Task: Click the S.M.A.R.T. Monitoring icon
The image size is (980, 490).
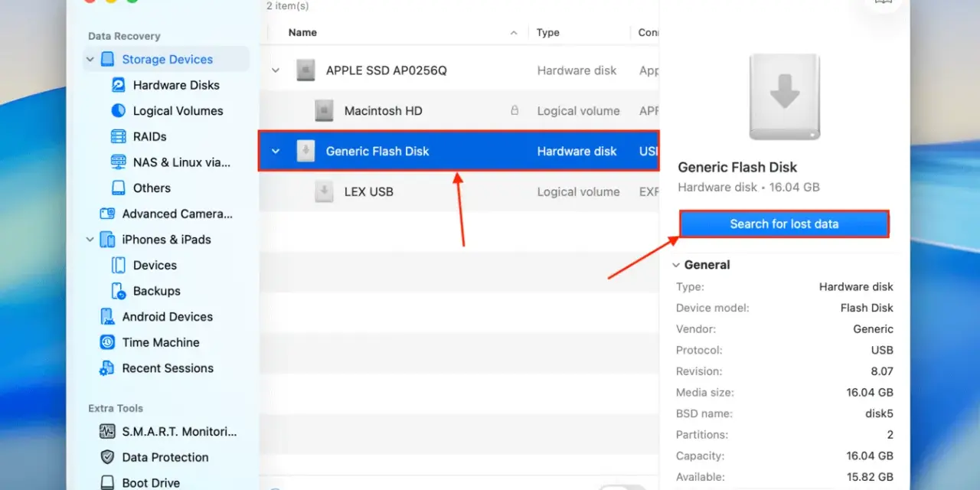Action: 107,432
